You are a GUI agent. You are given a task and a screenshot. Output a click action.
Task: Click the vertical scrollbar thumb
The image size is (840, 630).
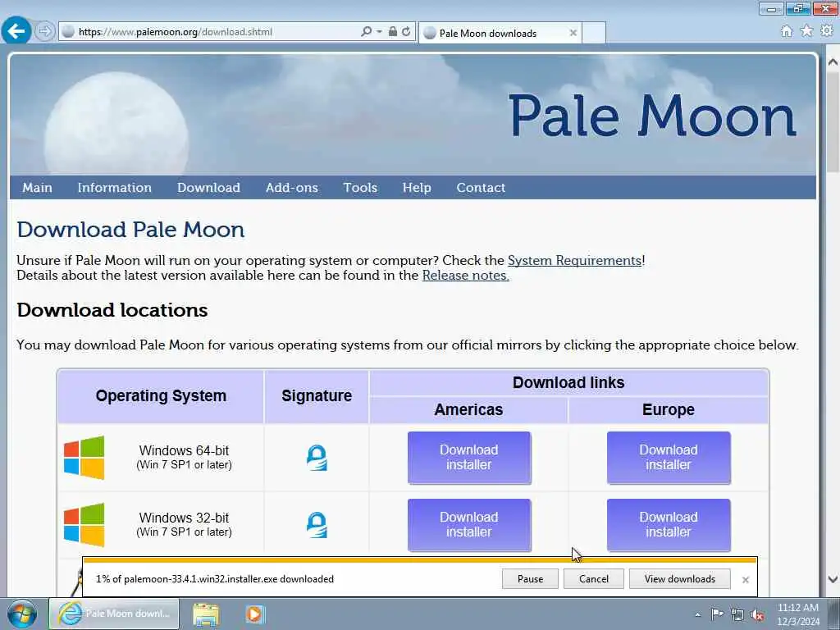pos(833,122)
